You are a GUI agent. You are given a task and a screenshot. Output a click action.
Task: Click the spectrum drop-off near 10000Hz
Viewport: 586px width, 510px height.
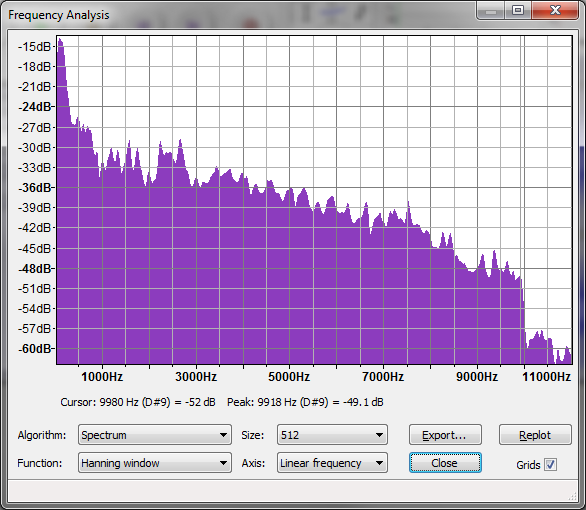524,306
